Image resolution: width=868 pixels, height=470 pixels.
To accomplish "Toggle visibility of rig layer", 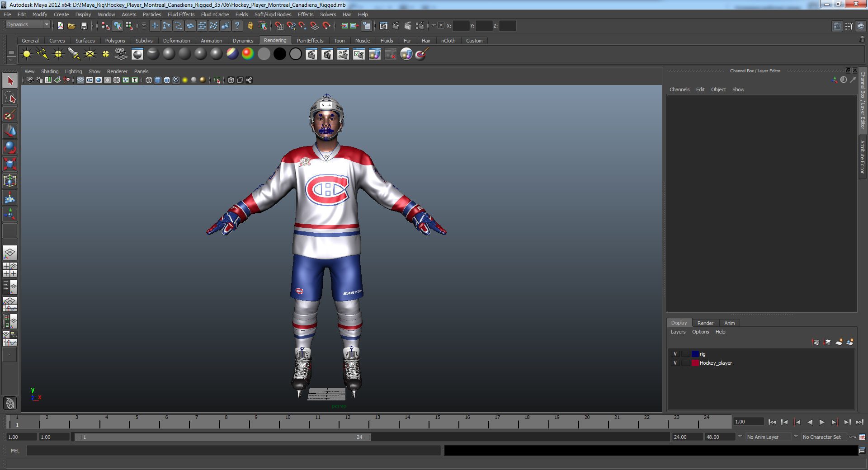I will point(675,354).
